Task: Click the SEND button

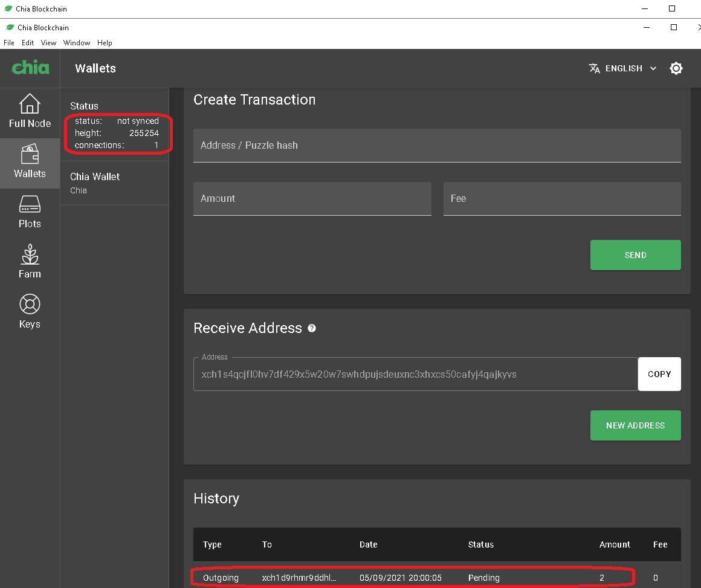Action: [x=635, y=255]
